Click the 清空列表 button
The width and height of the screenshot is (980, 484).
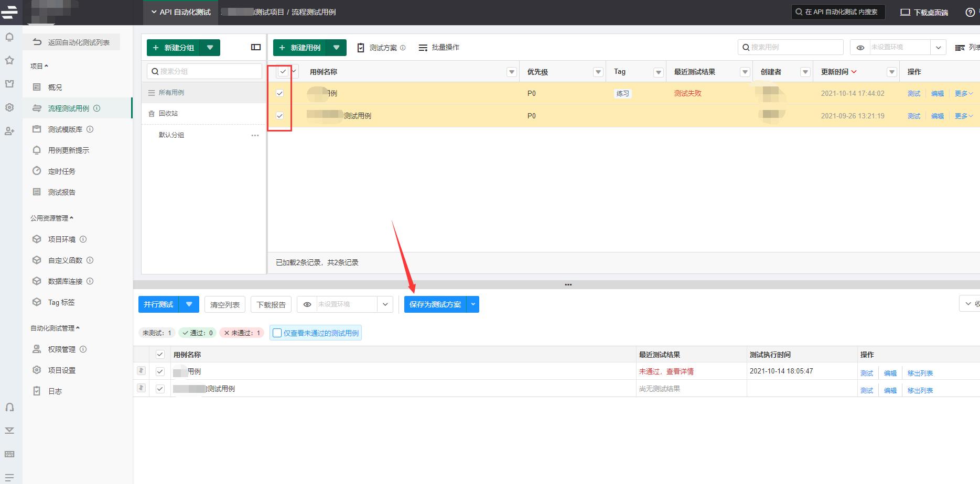(225, 304)
